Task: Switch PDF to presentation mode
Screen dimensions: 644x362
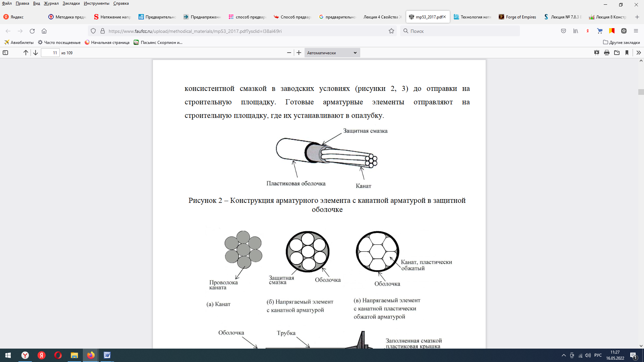Action: (x=597, y=53)
